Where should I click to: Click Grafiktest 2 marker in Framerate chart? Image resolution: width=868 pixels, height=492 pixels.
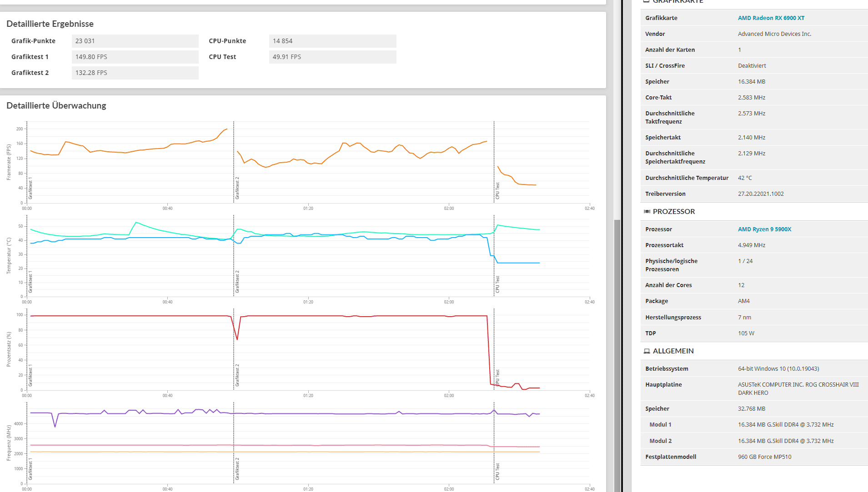coord(237,188)
